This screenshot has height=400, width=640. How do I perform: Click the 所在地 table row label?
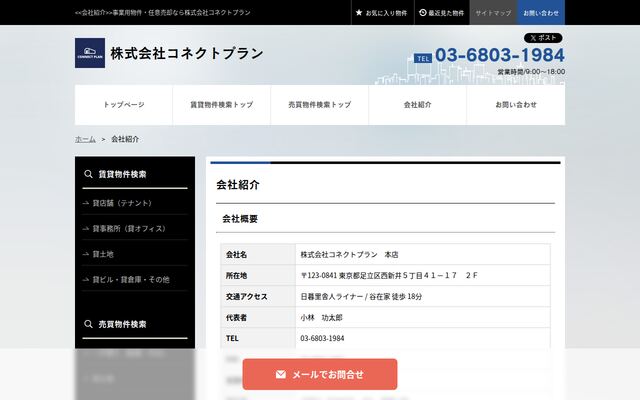[236, 276]
